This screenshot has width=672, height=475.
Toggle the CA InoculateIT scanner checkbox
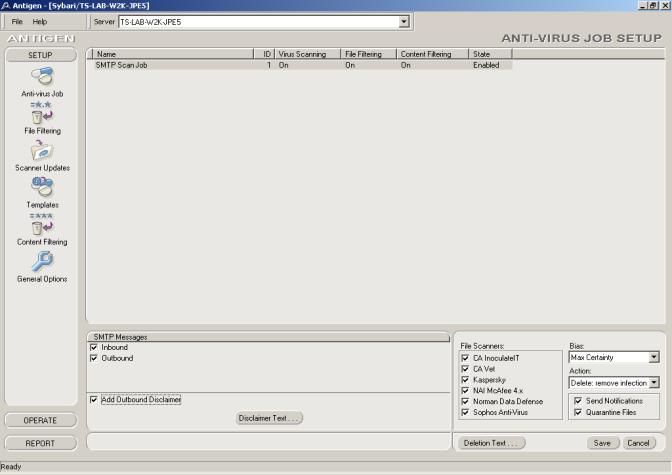click(465, 358)
